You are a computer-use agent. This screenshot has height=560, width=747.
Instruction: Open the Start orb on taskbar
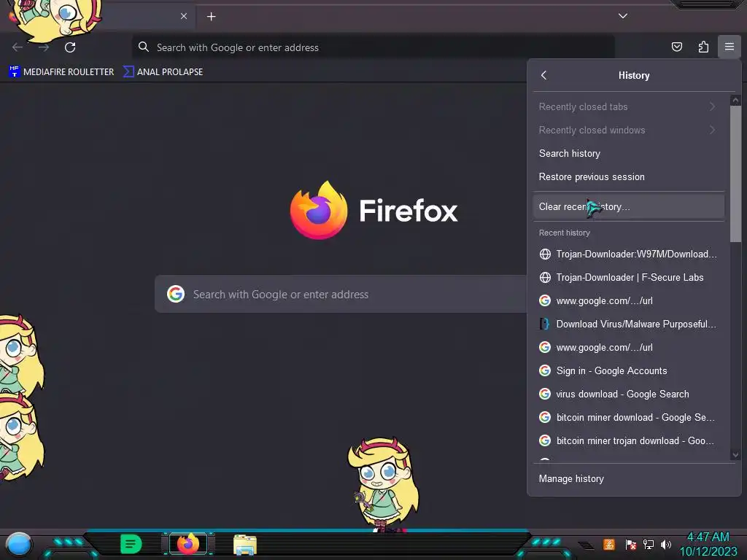tap(18, 544)
